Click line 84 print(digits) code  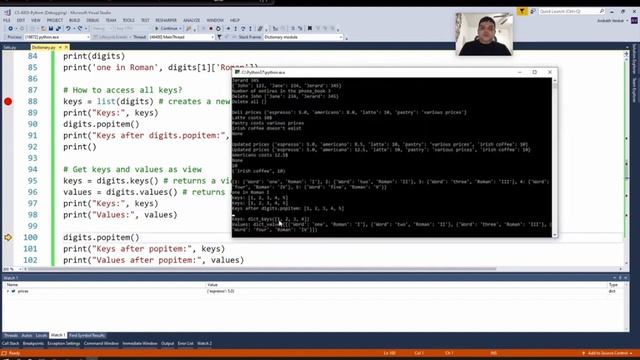pyautogui.click(x=94, y=56)
